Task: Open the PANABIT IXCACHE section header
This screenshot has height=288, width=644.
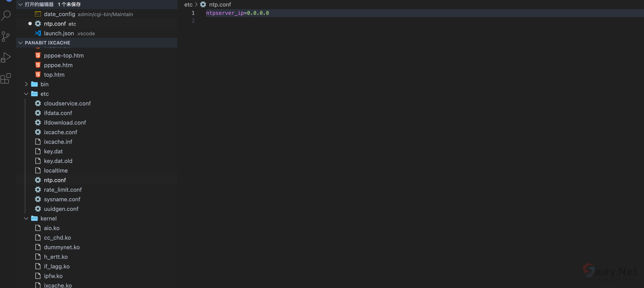Action: click(47, 42)
